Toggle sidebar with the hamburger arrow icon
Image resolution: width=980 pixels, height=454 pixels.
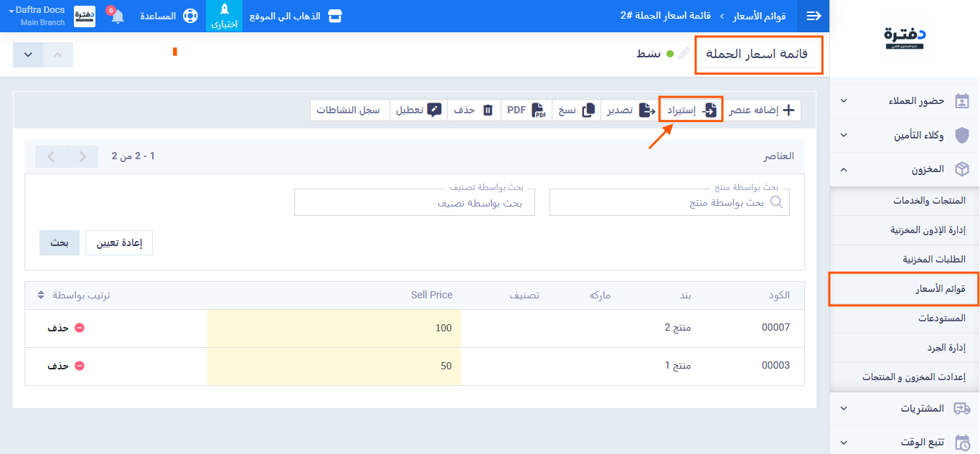pos(814,16)
